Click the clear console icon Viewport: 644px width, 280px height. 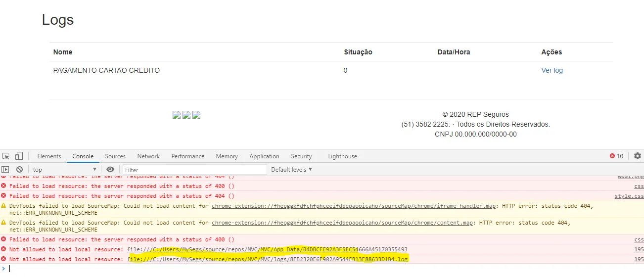tap(19, 169)
